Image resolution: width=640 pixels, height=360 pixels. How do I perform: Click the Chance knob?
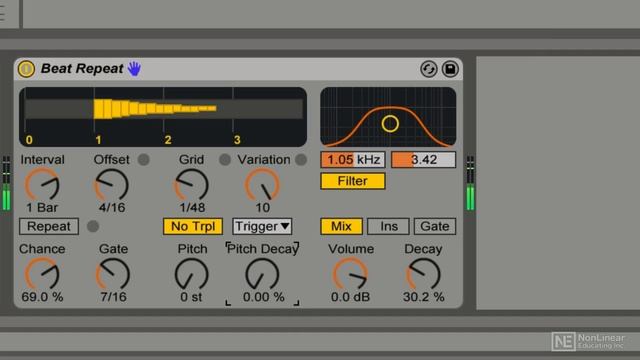click(42, 274)
